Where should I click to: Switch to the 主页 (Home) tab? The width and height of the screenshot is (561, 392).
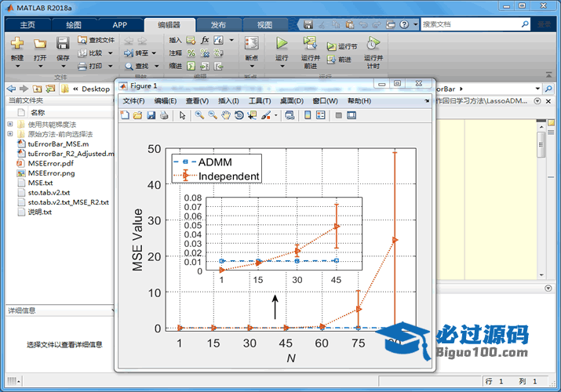point(27,24)
